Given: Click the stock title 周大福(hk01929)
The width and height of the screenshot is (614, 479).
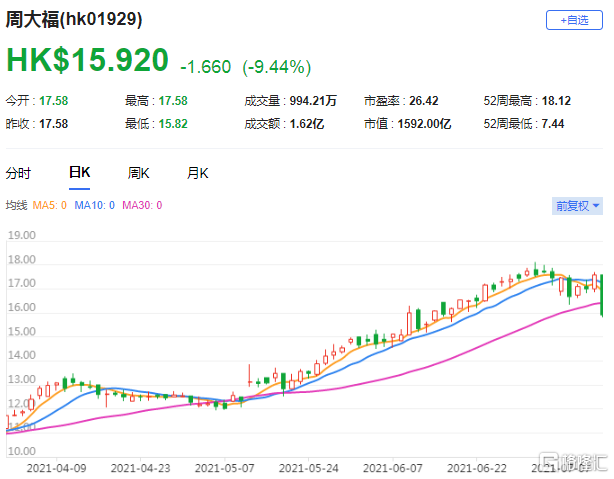Looking at the screenshot, I should point(75,19).
